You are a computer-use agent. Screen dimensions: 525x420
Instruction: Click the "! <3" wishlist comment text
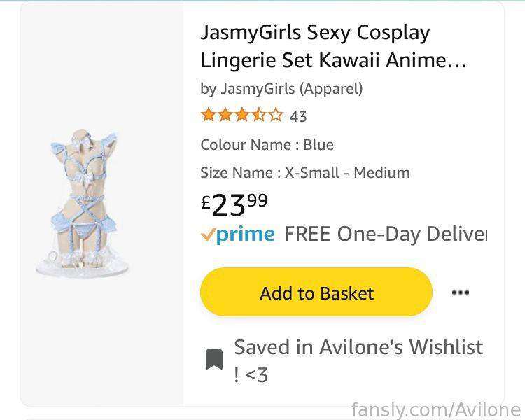tap(251, 375)
